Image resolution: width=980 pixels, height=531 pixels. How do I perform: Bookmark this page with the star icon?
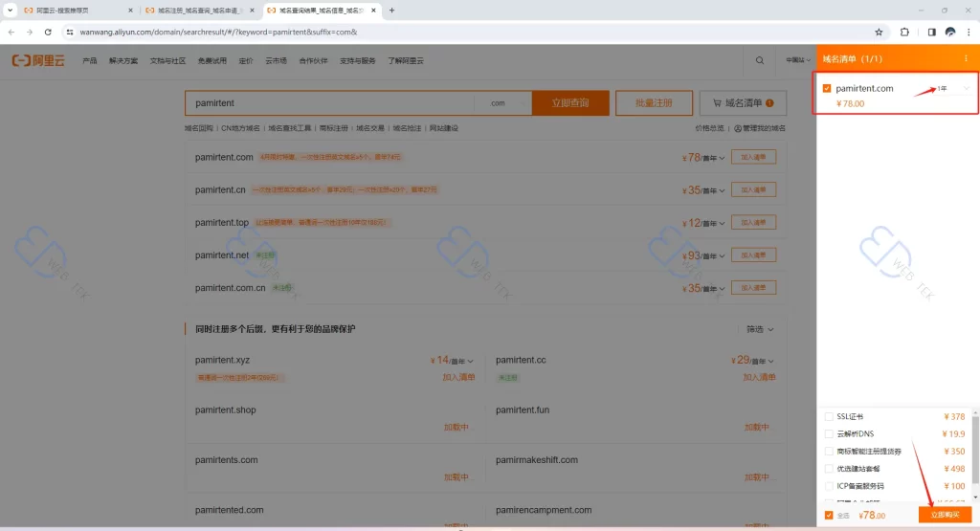[879, 32]
